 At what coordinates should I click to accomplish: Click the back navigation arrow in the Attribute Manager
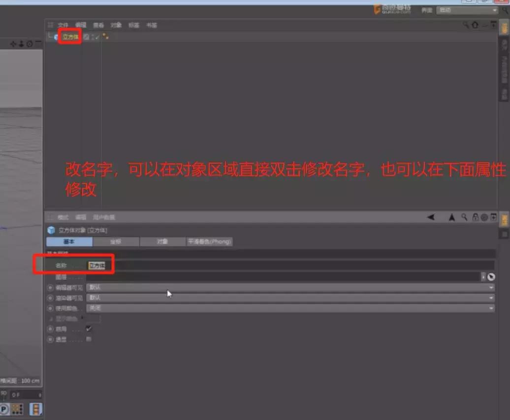click(x=431, y=218)
